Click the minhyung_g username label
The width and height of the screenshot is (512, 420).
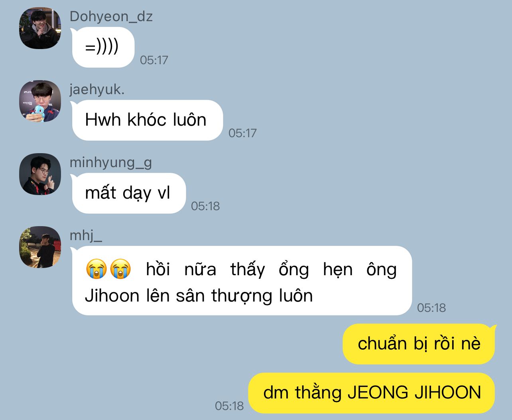110,163
